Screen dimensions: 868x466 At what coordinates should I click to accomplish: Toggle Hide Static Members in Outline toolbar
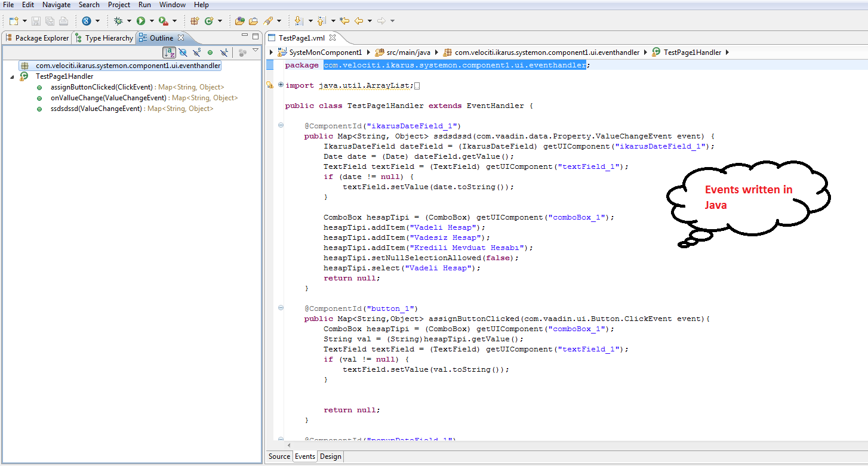pos(196,52)
